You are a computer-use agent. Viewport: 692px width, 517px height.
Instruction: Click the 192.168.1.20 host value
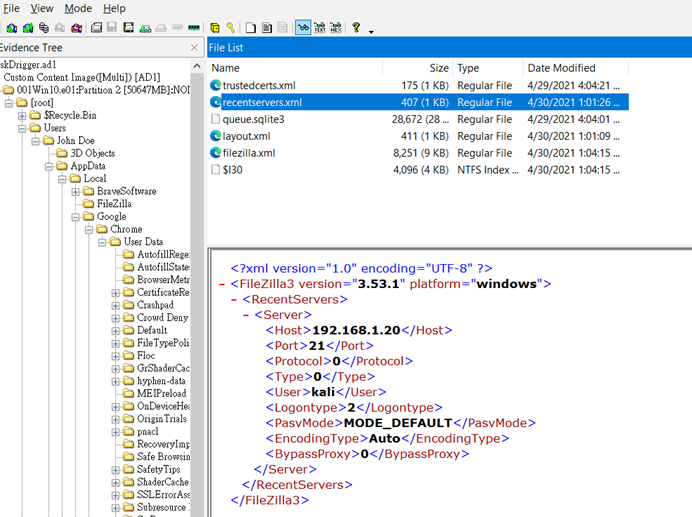(356, 330)
